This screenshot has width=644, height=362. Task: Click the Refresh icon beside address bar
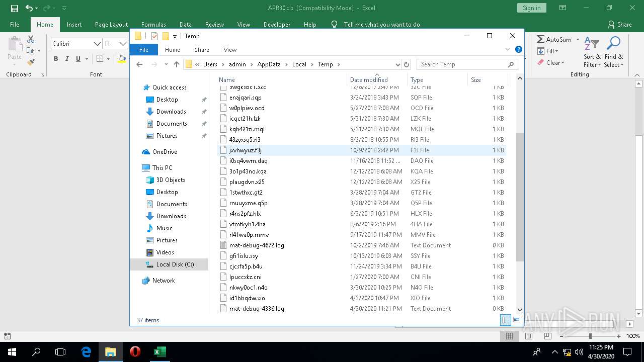(x=407, y=64)
